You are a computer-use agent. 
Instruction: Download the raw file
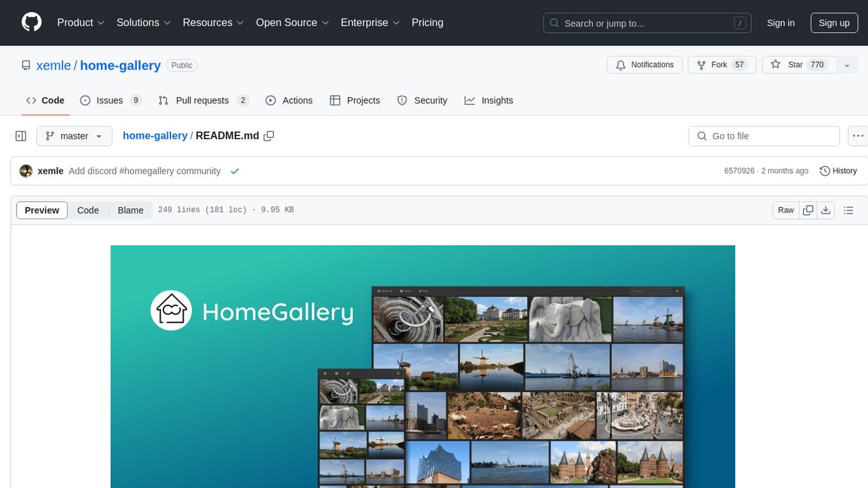826,210
